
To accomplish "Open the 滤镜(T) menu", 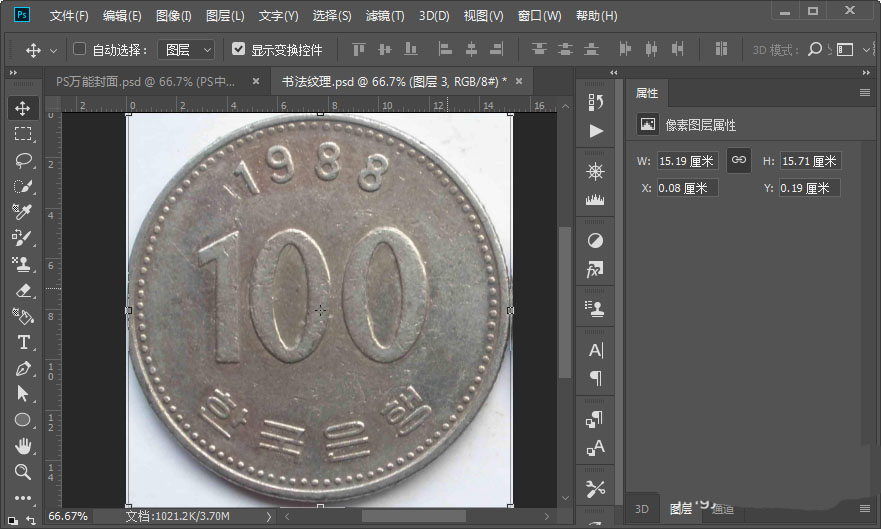I will click(385, 16).
